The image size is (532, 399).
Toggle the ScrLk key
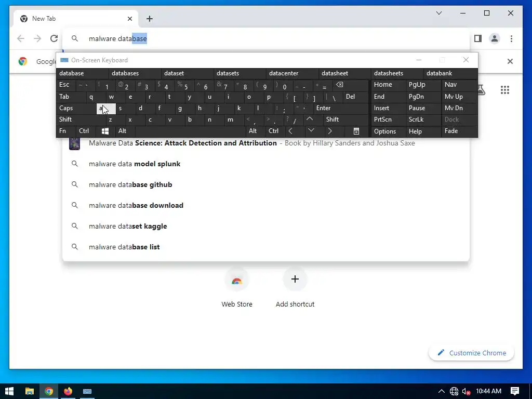click(423, 119)
